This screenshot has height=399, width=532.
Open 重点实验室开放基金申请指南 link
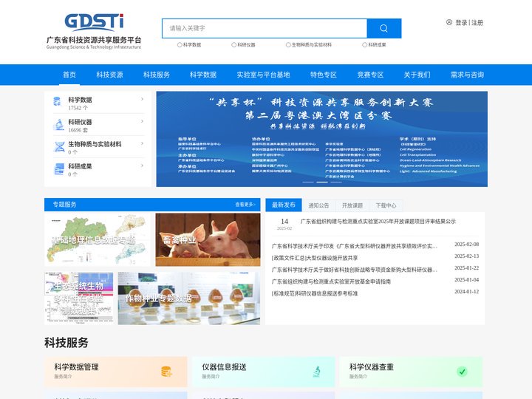point(331,282)
